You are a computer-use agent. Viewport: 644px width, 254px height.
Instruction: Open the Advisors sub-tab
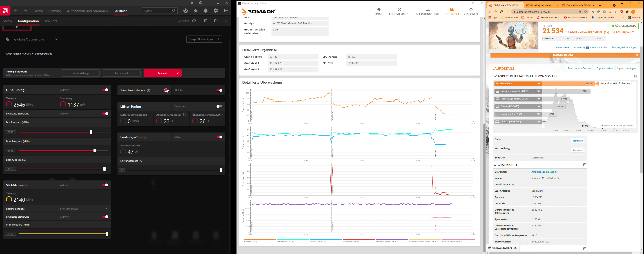(51, 21)
